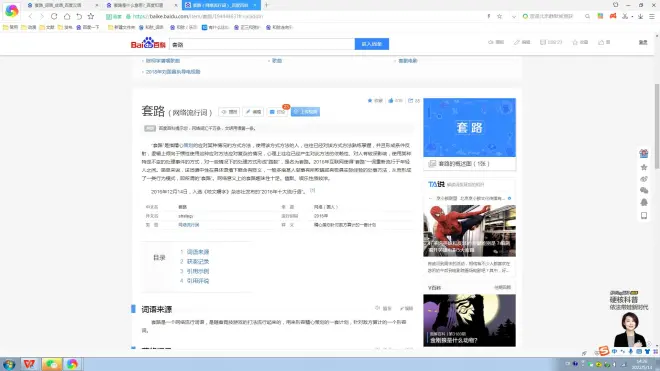
Task: Click the tablet device sidebar icon
Action: click(x=644, y=216)
